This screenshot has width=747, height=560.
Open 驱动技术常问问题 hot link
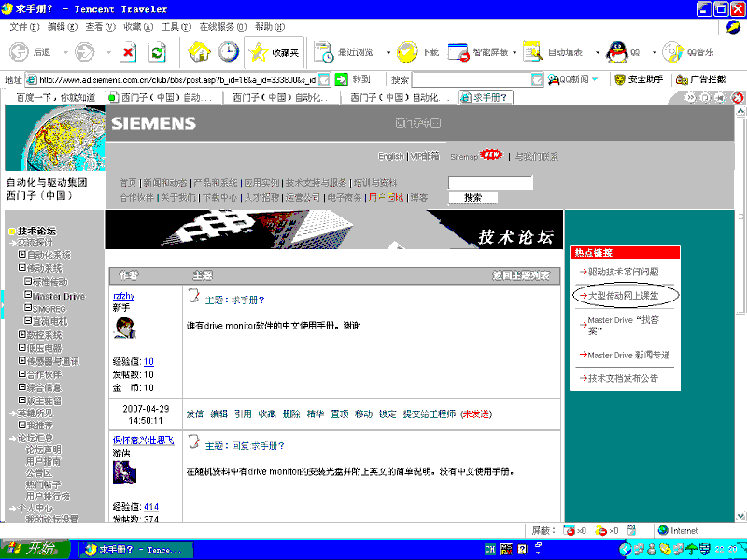click(x=623, y=272)
